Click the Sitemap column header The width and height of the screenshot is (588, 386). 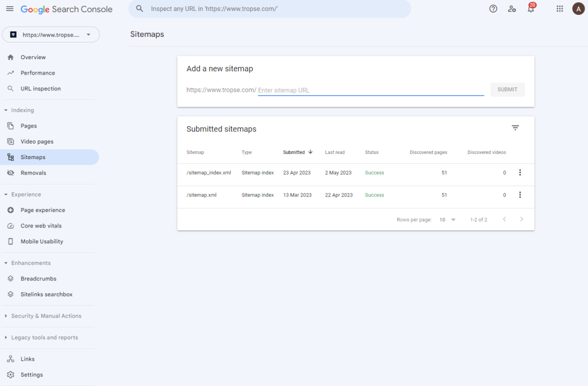coord(195,152)
